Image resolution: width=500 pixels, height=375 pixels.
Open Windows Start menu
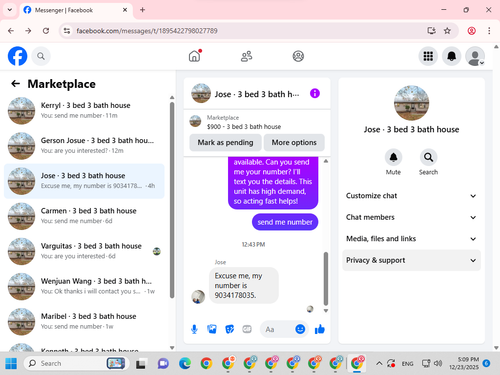11,363
